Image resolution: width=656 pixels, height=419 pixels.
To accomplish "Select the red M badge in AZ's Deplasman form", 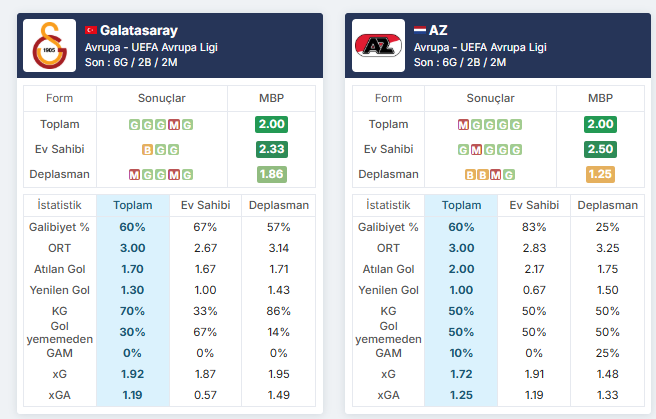I will point(495,174).
